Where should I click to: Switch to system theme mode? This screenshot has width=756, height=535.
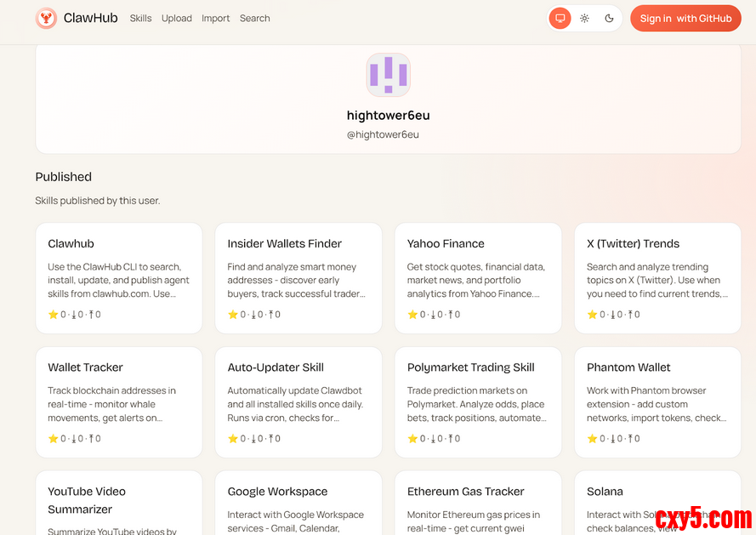560,18
